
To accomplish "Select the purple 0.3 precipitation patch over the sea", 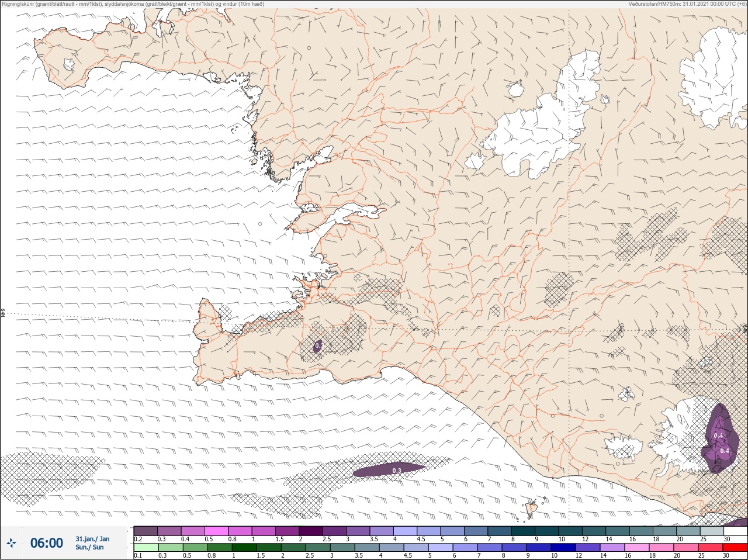I will coord(389,469).
